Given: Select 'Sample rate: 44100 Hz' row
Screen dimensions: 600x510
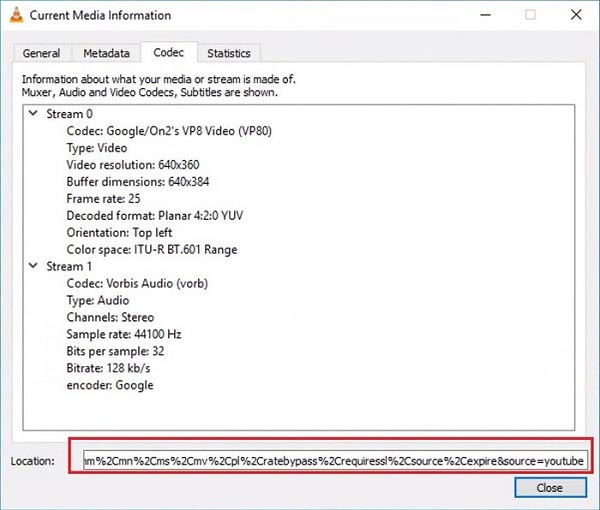Looking at the screenshot, I should 124,334.
